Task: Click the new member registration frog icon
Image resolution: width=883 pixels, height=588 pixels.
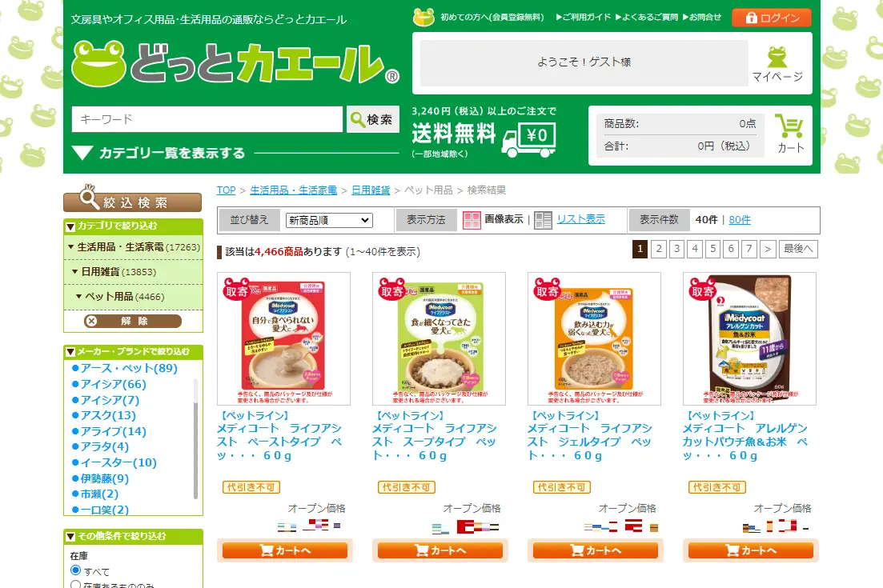Action: 423,18
